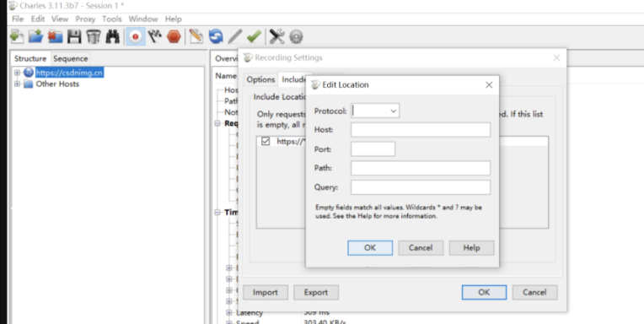The width and height of the screenshot is (644, 324).
Task: Toggle throttling with the checkered flag icon
Action: tap(155, 36)
